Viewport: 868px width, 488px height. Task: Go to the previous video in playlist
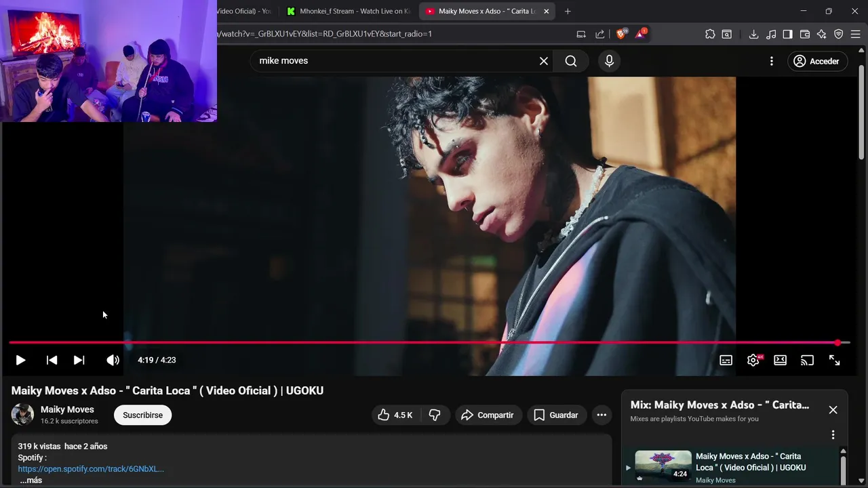[x=52, y=360]
